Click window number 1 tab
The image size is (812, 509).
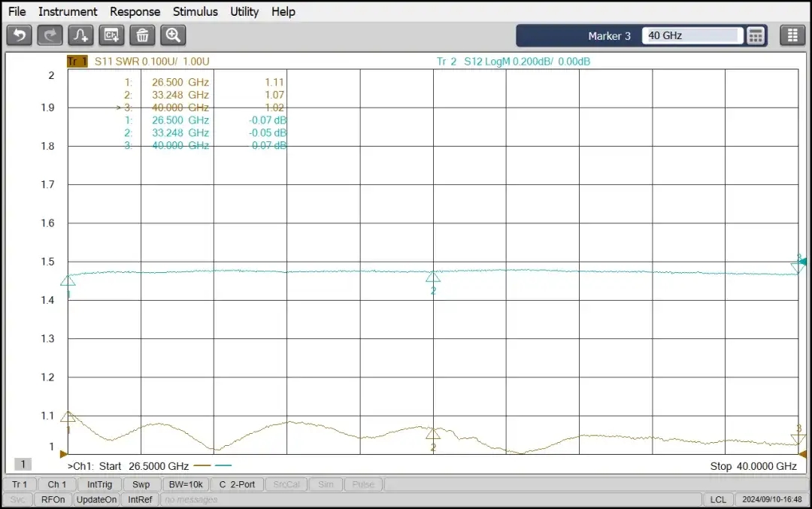pyautogui.click(x=23, y=465)
